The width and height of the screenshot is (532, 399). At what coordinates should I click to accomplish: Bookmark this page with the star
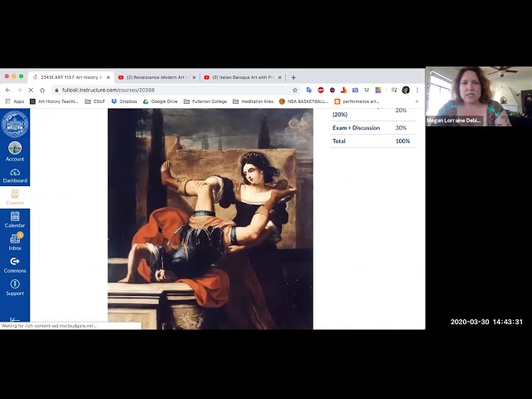[x=295, y=90]
